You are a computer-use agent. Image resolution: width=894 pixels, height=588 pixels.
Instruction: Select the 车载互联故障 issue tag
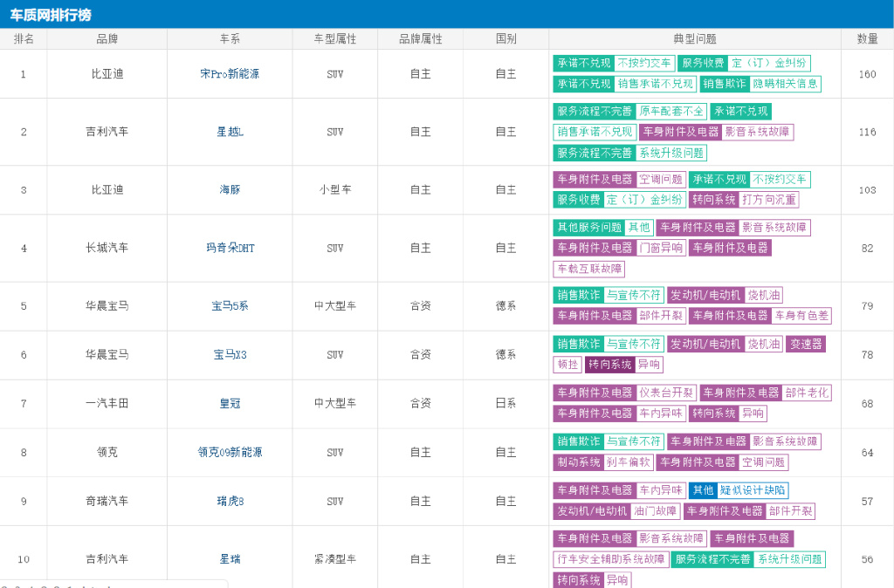pyautogui.click(x=589, y=269)
